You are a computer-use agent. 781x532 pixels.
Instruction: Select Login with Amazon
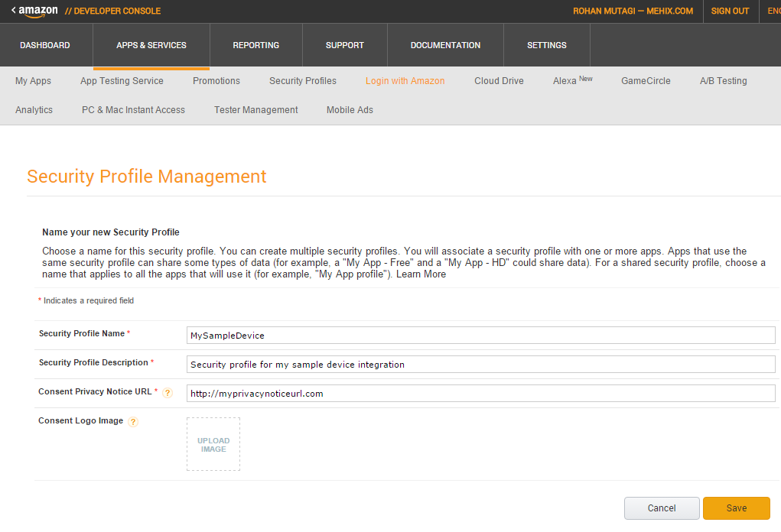(405, 80)
